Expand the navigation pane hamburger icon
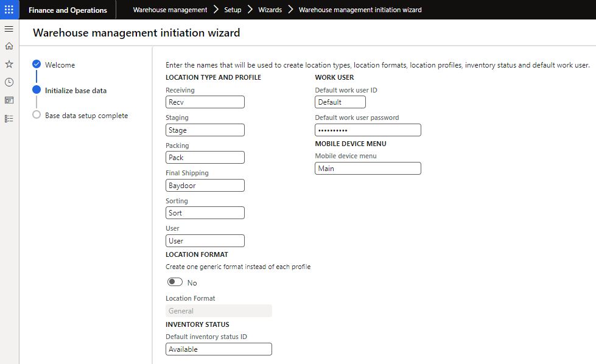 (9, 28)
